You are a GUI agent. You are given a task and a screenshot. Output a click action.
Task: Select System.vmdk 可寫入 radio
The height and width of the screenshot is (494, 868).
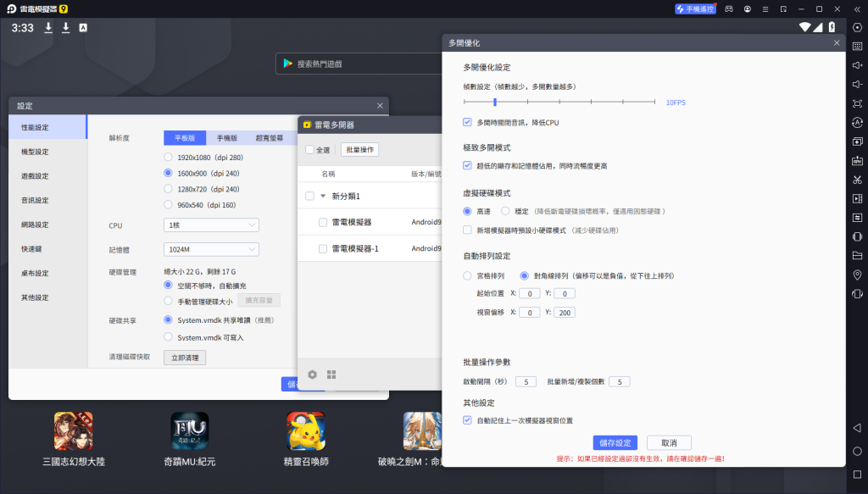[x=169, y=336]
